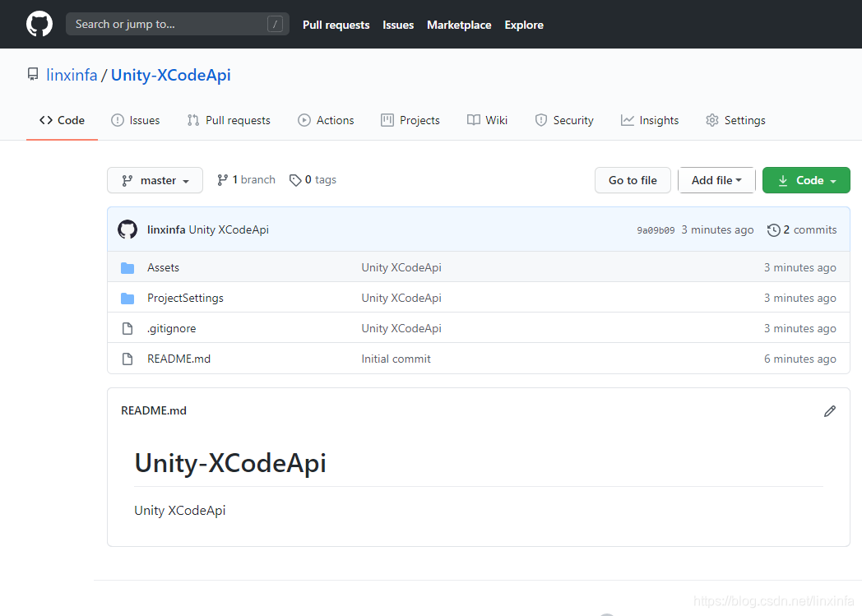
Task: Open the green Code download dropdown
Action: [x=806, y=180]
